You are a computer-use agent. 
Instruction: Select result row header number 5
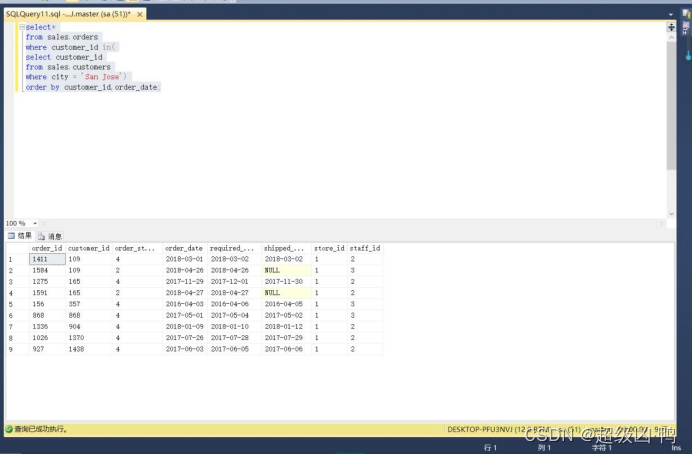click(x=17, y=304)
